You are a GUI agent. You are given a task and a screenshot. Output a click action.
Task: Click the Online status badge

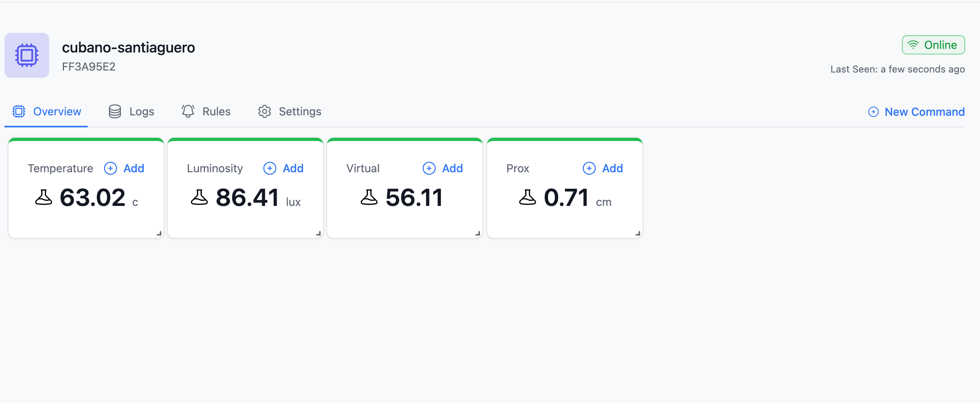pos(933,45)
